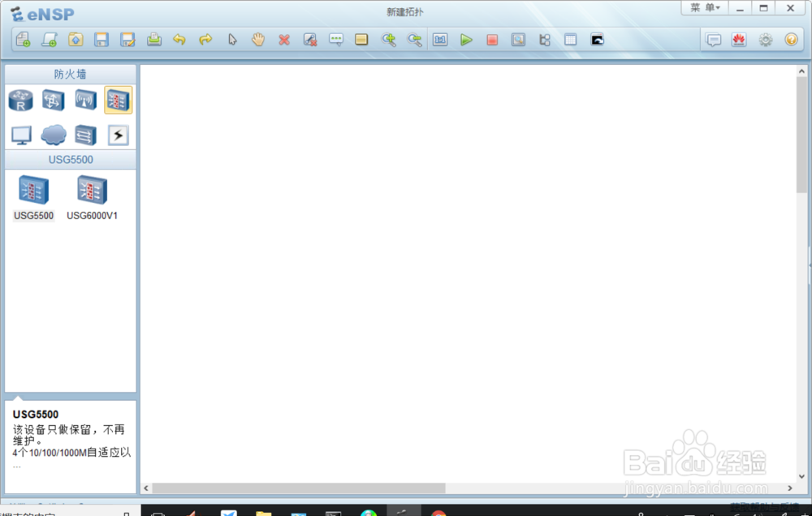Pick the USG6000V1 firewall device
812x516 pixels.
point(93,198)
